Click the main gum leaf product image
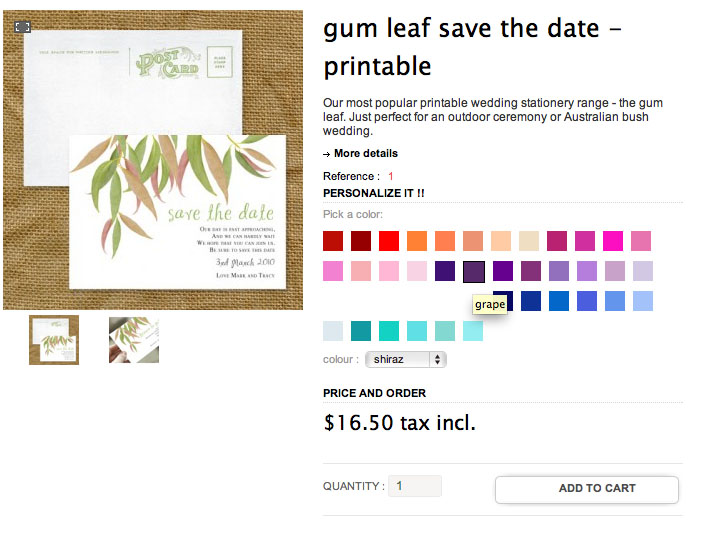 [152, 160]
